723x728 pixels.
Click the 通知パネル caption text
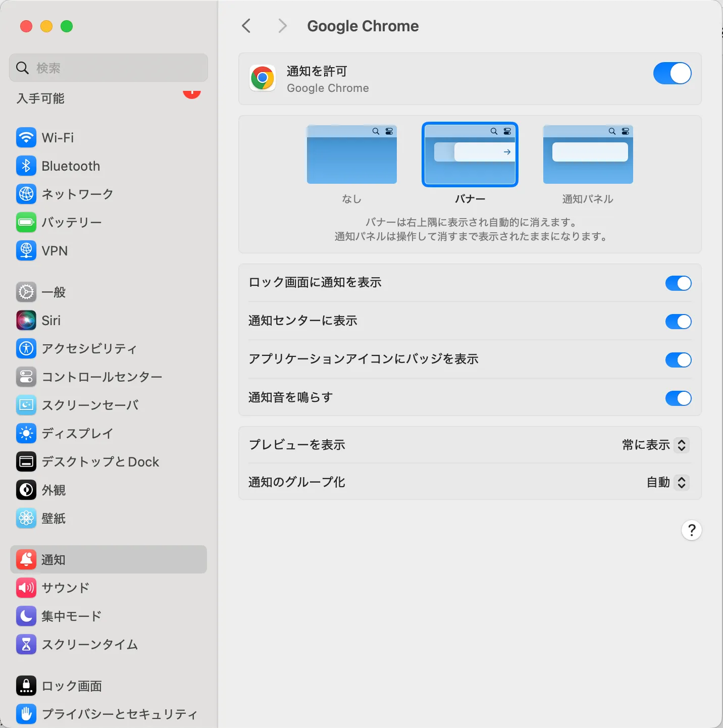(588, 199)
